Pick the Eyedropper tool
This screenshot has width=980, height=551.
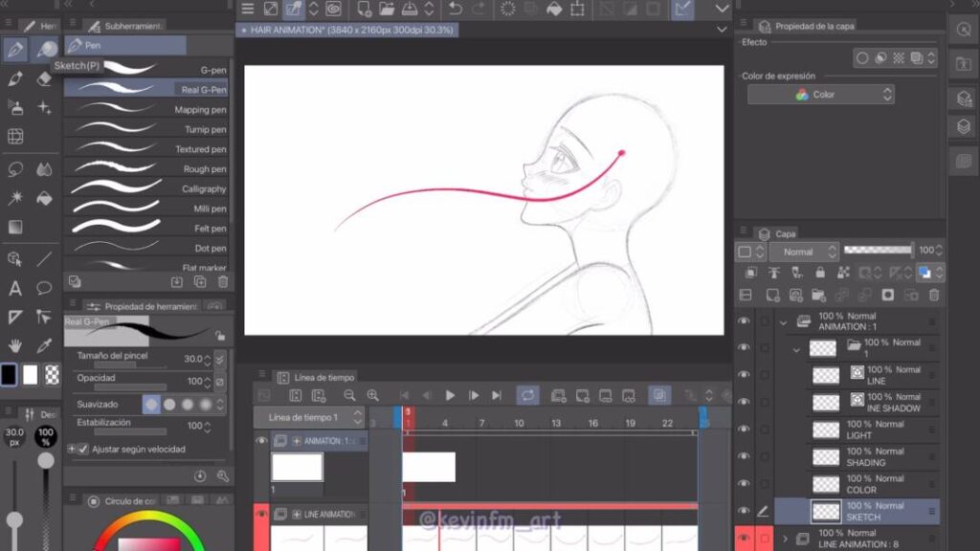click(44, 345)
